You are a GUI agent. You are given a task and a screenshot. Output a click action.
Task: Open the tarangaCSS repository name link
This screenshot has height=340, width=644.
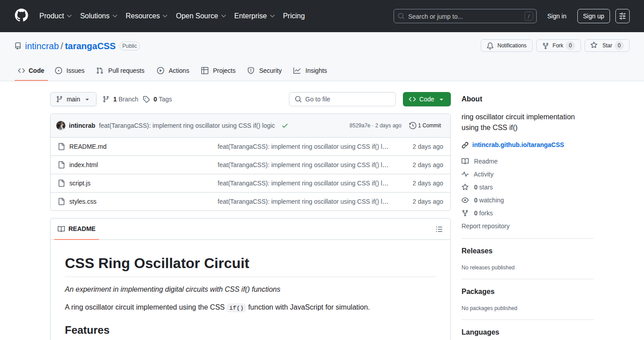coord(90,46)
